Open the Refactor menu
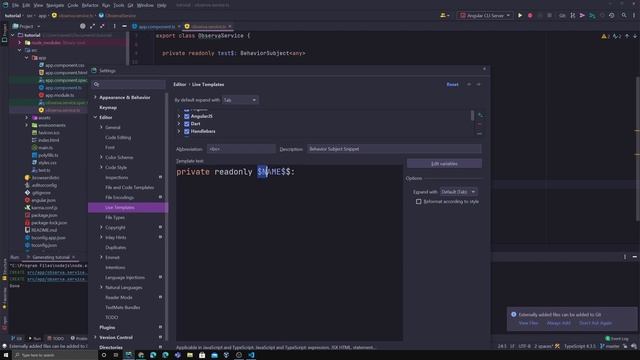The height and width of the screenshot is (360, 640). [90, 5]
